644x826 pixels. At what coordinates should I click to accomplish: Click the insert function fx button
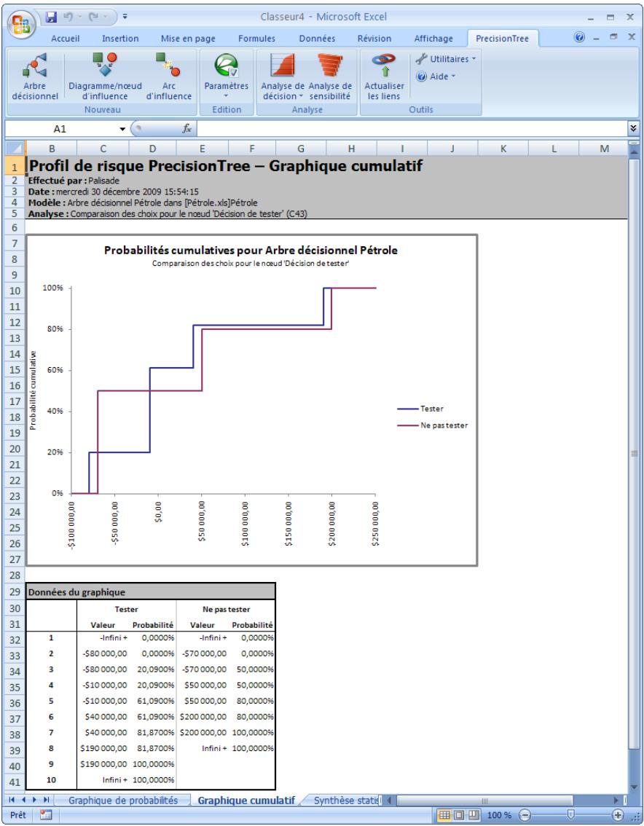click(186, 127)
